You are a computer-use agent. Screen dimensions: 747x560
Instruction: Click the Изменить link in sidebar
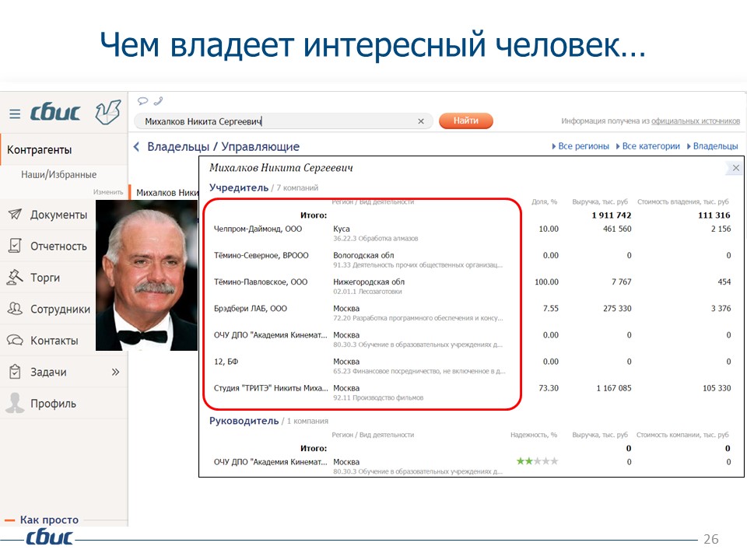tap(108, 192)
